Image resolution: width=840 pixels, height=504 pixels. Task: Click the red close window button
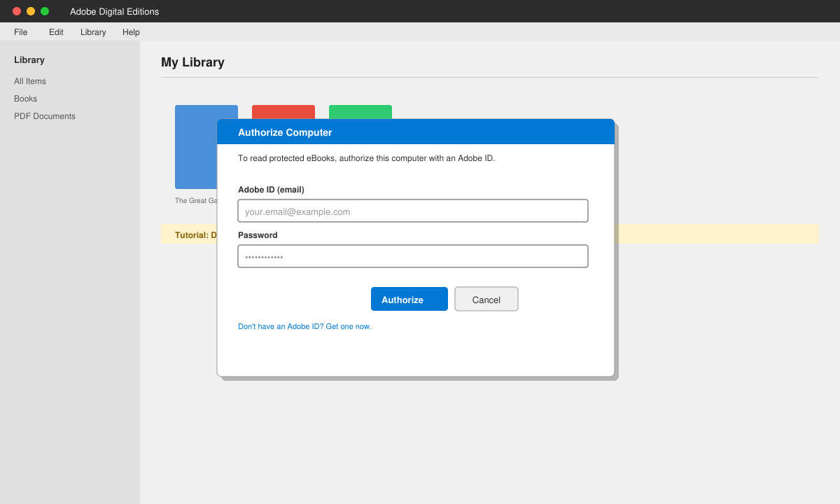(17, 11)
